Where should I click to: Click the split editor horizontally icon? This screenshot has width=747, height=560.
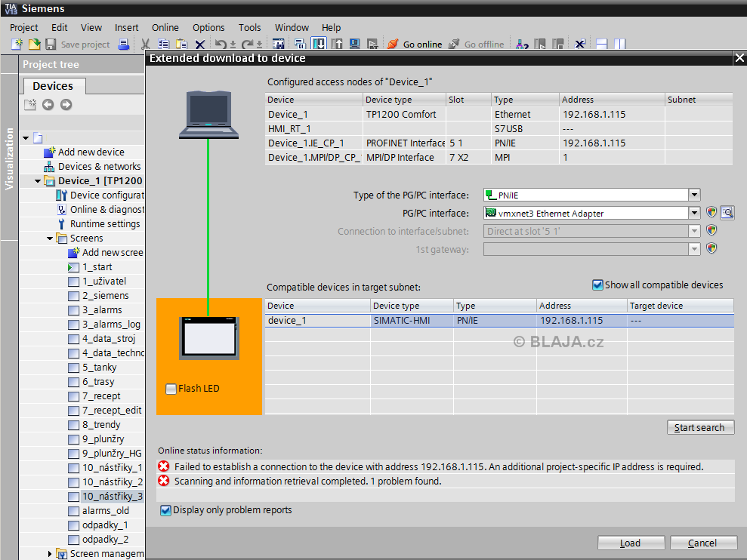click(x=602, y=45)
